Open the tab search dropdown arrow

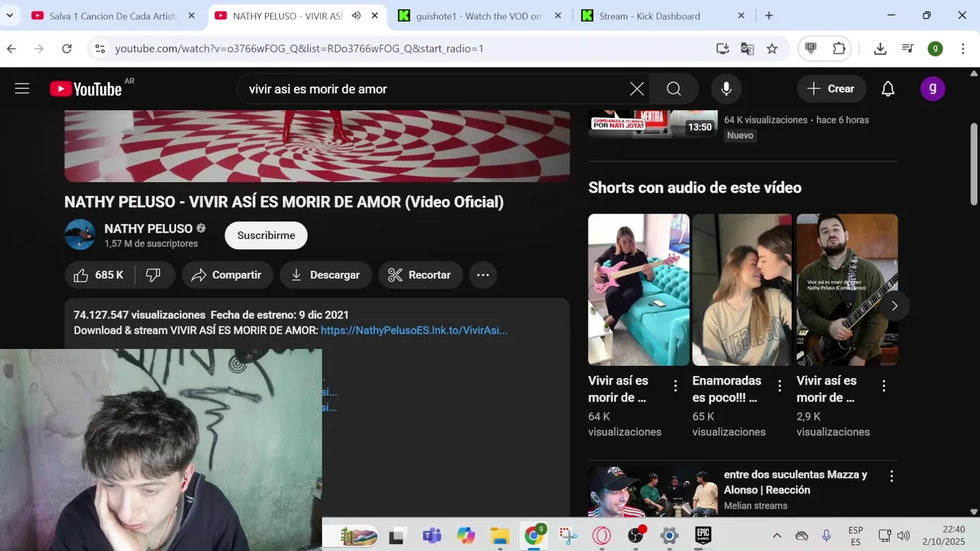click(x=9, y=15)
